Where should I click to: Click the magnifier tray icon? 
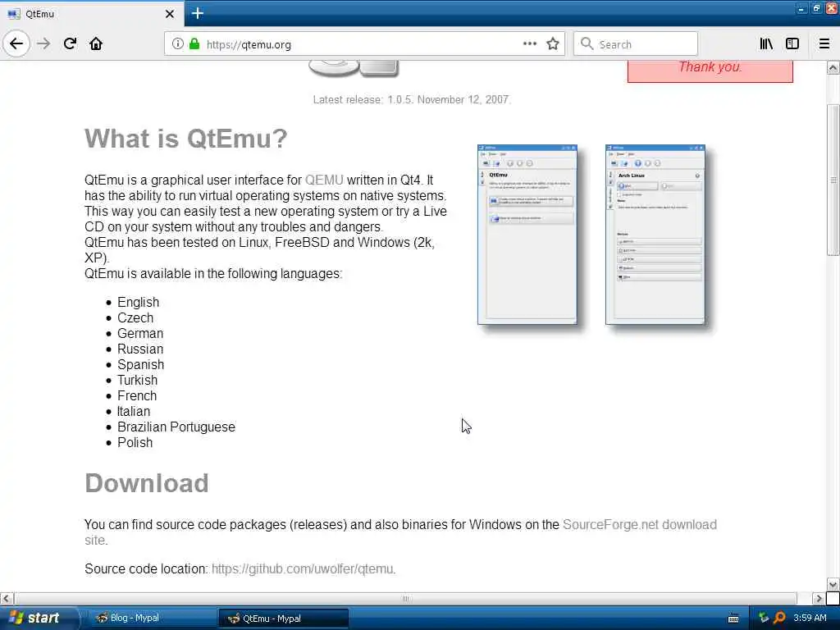(x=779, y=618)
